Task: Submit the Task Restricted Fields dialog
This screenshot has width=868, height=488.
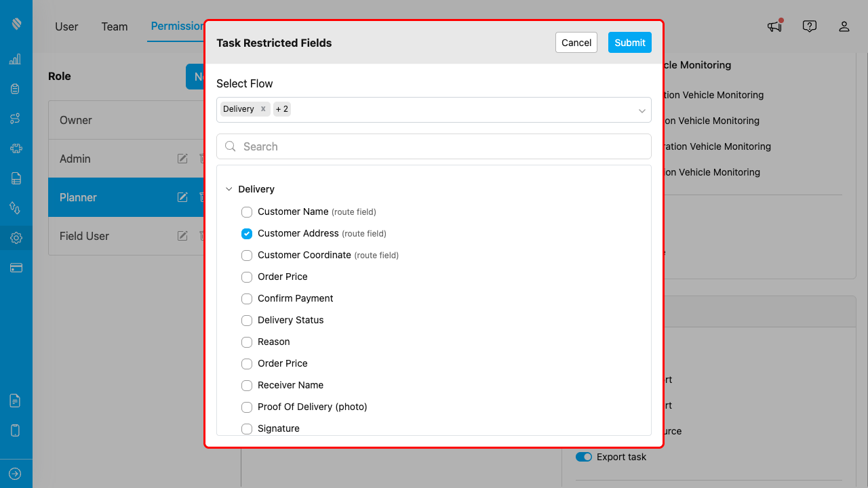Action: [629, 42]
